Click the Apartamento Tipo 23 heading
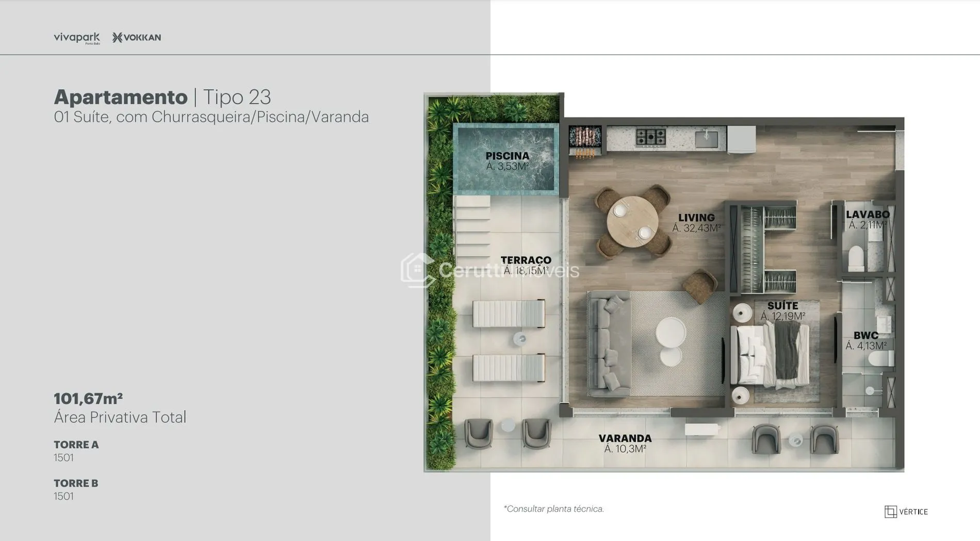 pos(162,97)
